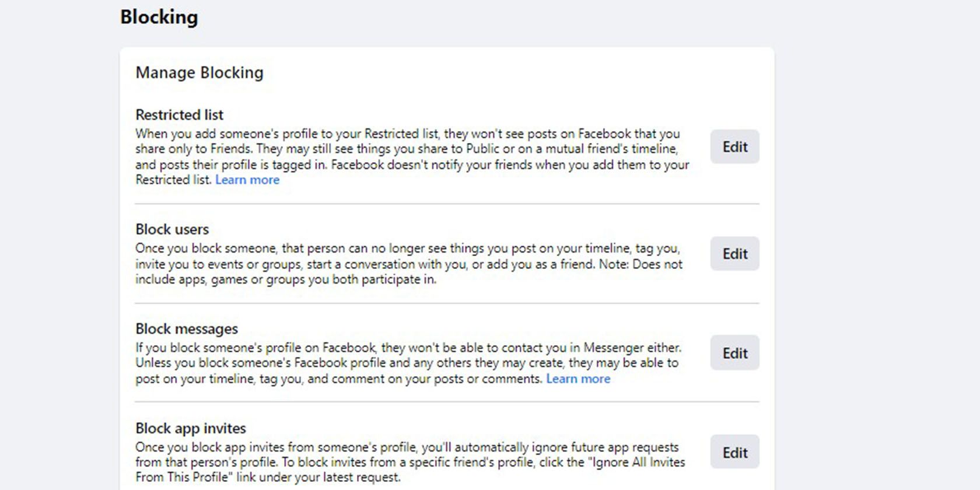Select the Restricted list section heading
980x490 pixels.
pyautogui.click(x=179, y=115)
